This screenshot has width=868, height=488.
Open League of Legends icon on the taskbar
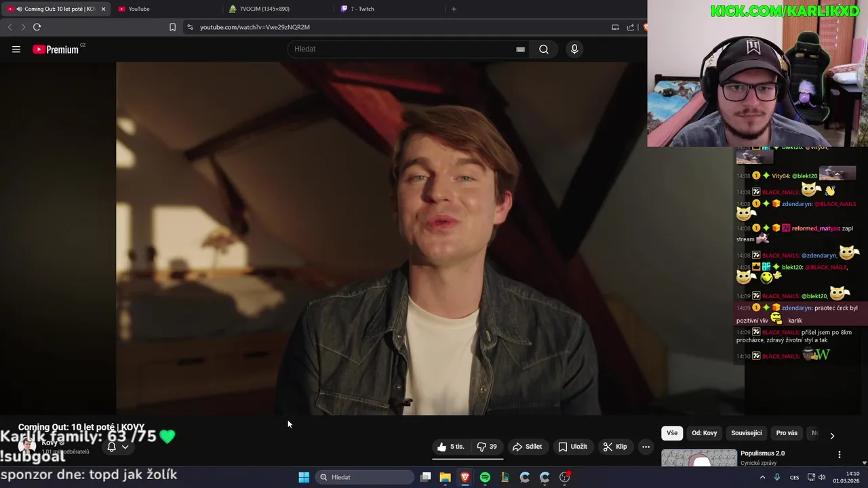pos(505,477)
